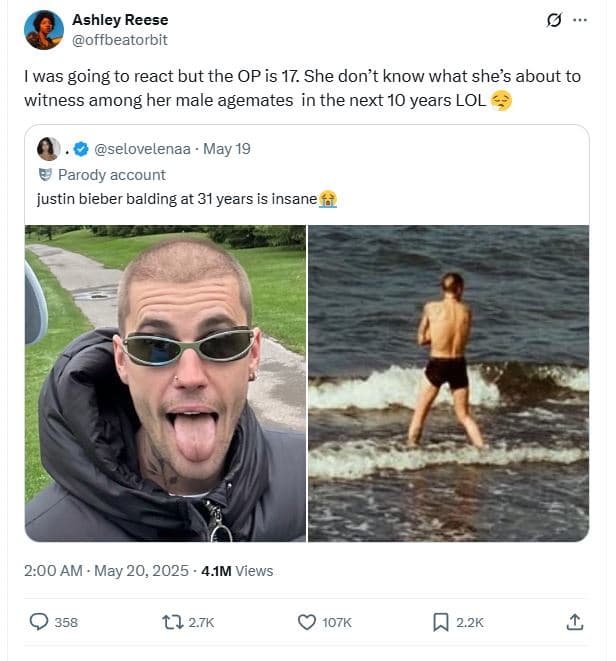Viewport: 616px width, 661px height.
Task: Click the Parody account mask icon
Action: pos(44,174)
